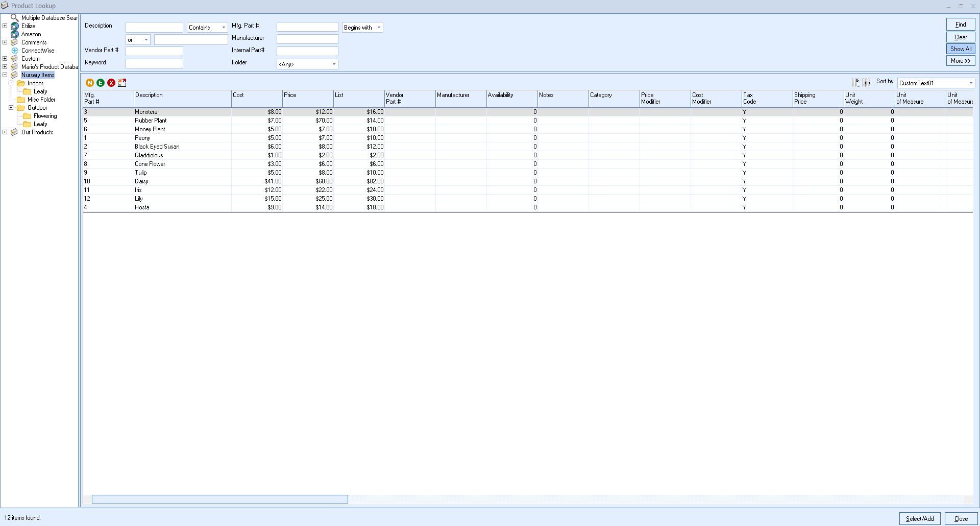The image size is (980, 526).
Task: Click the column chooser icon left of Sort by
Action: [x=856, y=82]
